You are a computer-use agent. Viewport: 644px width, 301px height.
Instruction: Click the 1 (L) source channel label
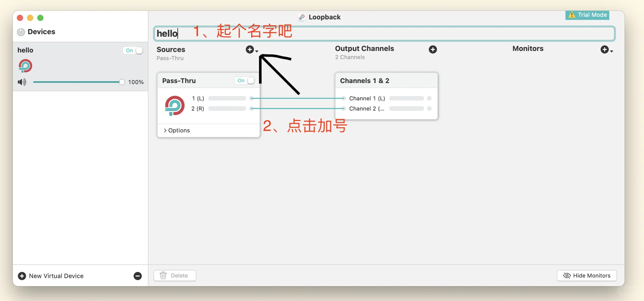pos(198,98)
